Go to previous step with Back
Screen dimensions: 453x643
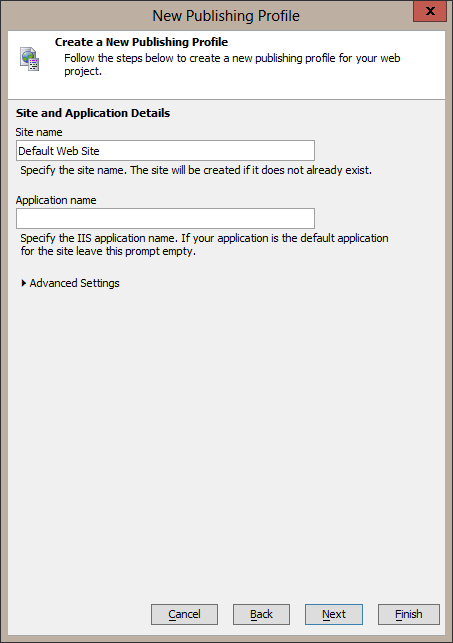tap(261, 614)
